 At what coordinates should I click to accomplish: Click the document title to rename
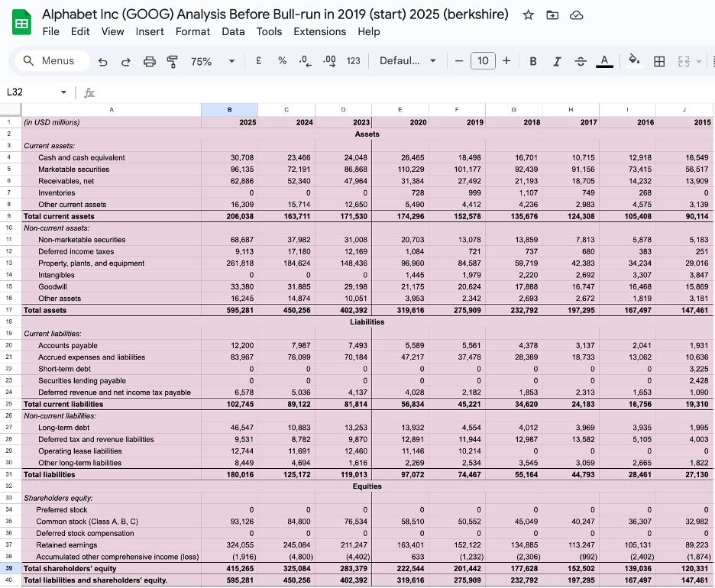point(275,15)
